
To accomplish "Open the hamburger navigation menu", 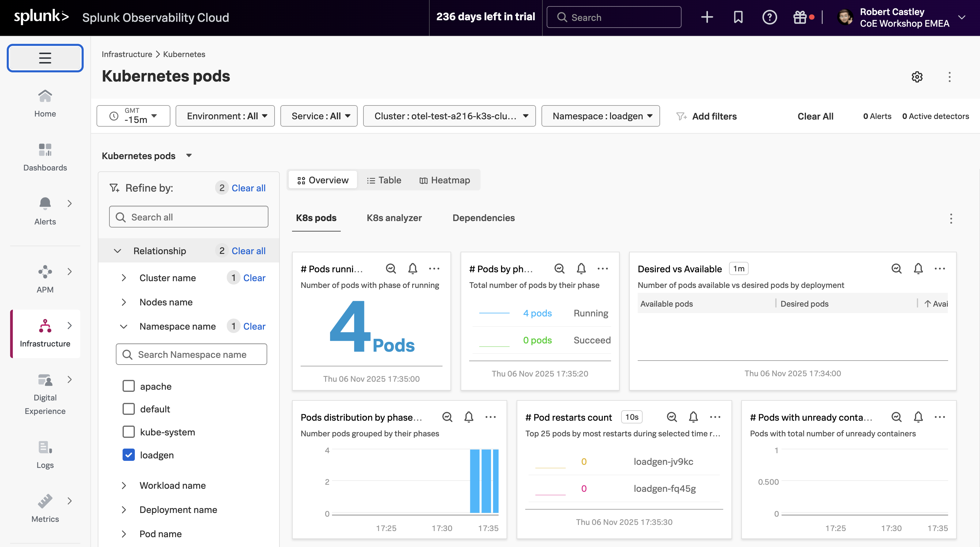I will pos(45,58).
